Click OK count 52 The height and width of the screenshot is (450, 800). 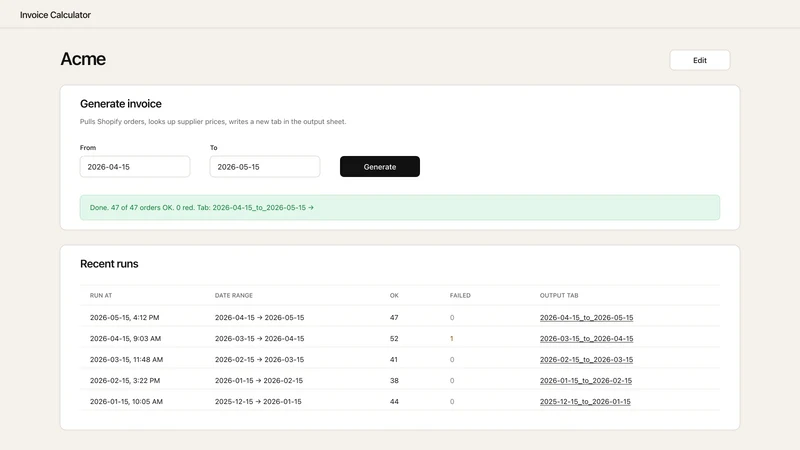point(394,338)
